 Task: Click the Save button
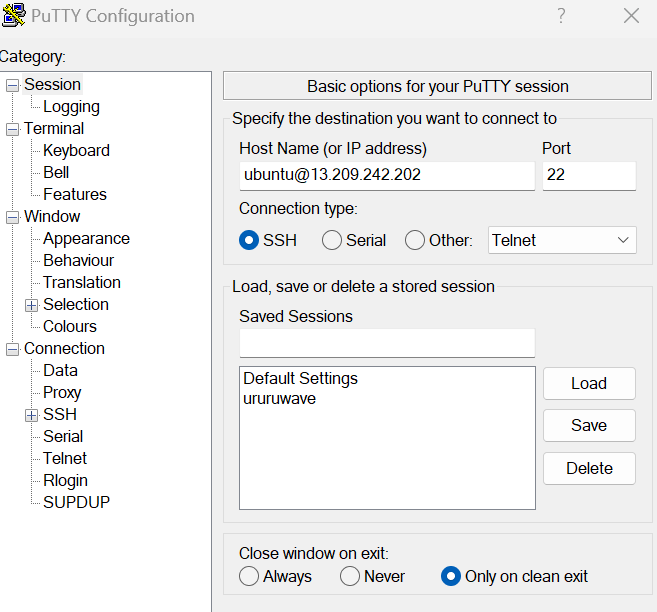[589, 426]
